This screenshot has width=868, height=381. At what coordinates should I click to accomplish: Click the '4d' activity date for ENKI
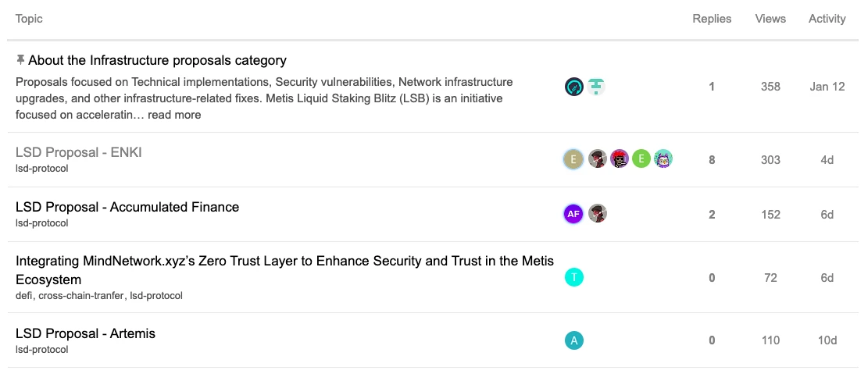[827, 160]
